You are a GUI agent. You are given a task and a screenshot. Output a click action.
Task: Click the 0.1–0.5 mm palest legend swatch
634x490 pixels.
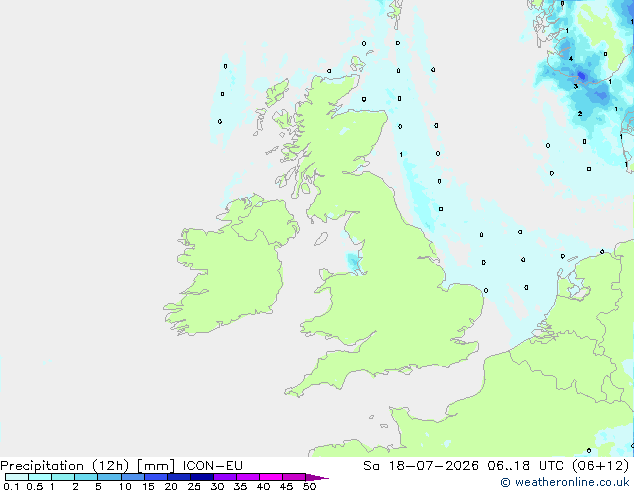click(x=17, y=477)
